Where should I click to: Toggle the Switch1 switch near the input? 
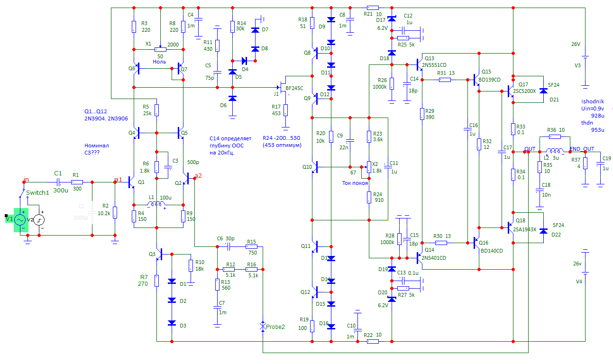click(24, 194)
